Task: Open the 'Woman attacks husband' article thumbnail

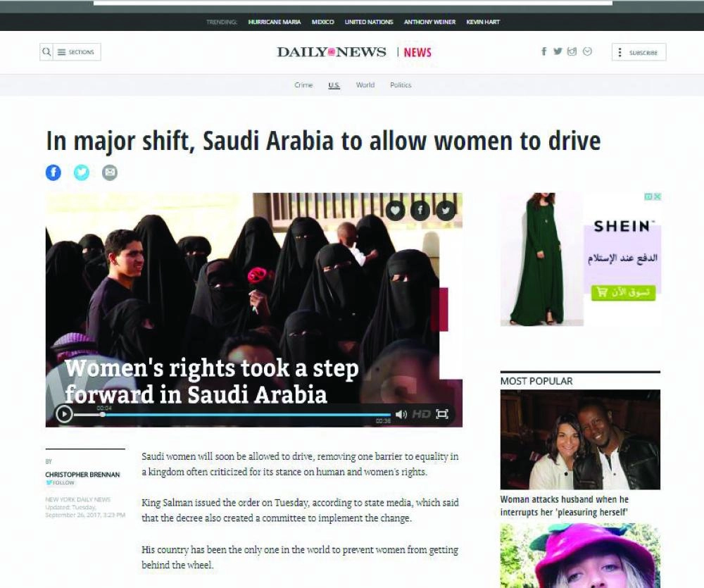Action: coord(580,440)
